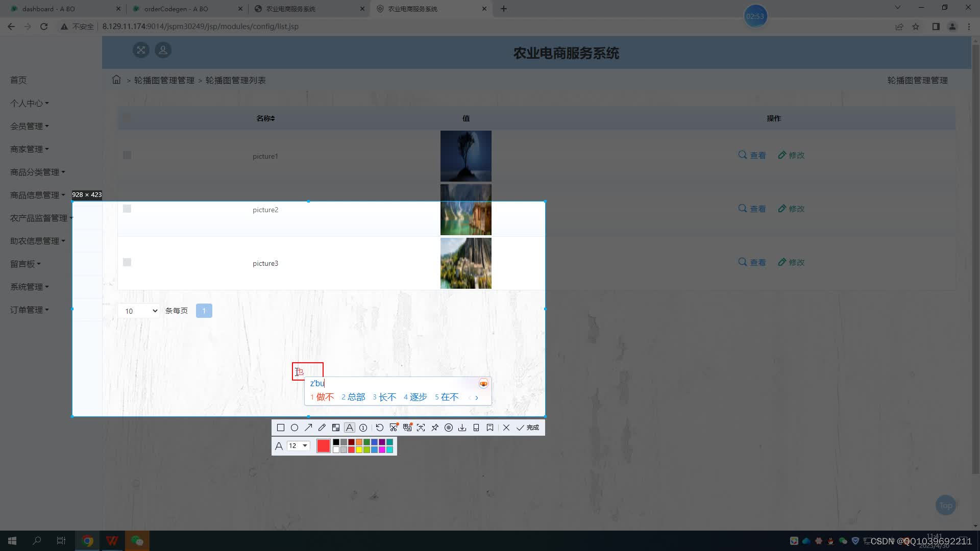Click the scissors screenshot tool icon
Screen dimensions: 980x551
point(394,428)
